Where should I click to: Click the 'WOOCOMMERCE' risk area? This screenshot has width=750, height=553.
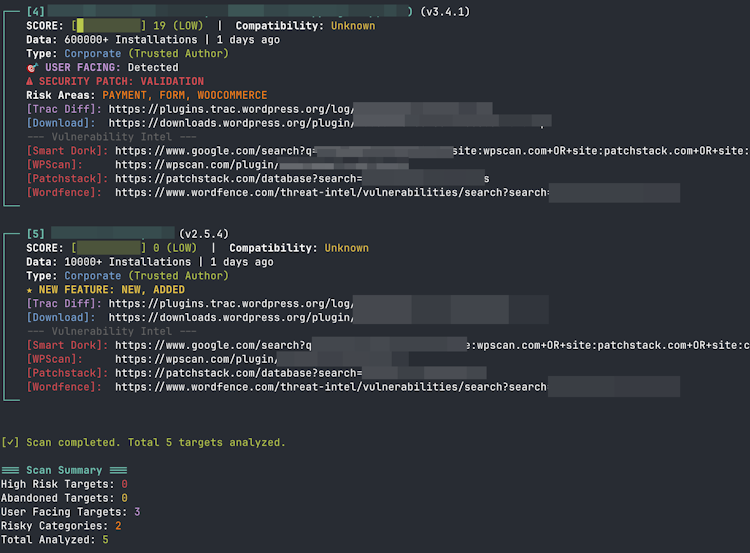point(232,95)
